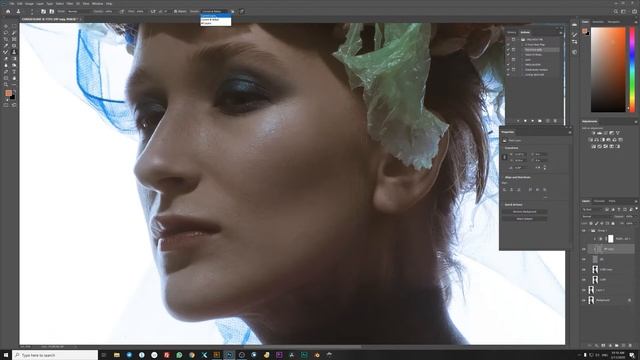Viewport: 640px width, 360px height.
Task: Expand the Group 1 layer group
Action: 589,231
